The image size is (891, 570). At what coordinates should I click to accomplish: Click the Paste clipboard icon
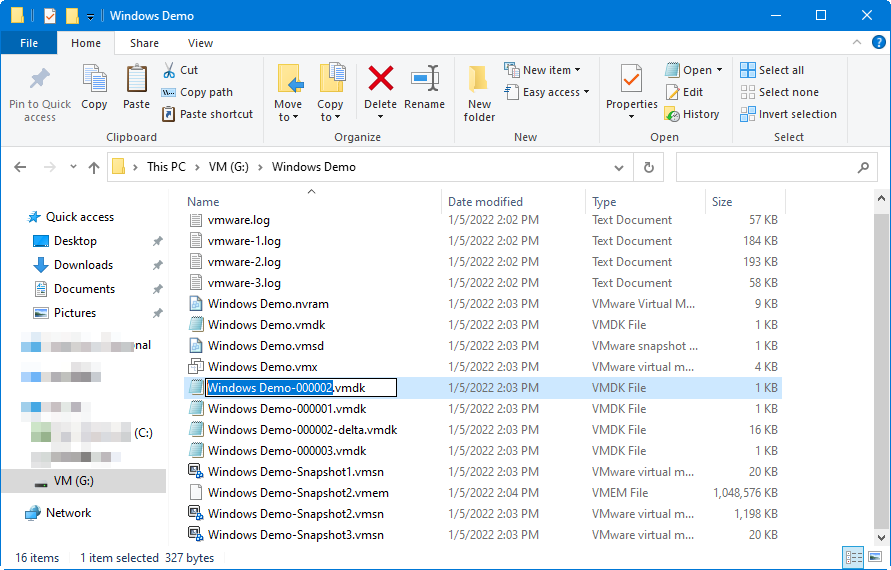point(136,78)
